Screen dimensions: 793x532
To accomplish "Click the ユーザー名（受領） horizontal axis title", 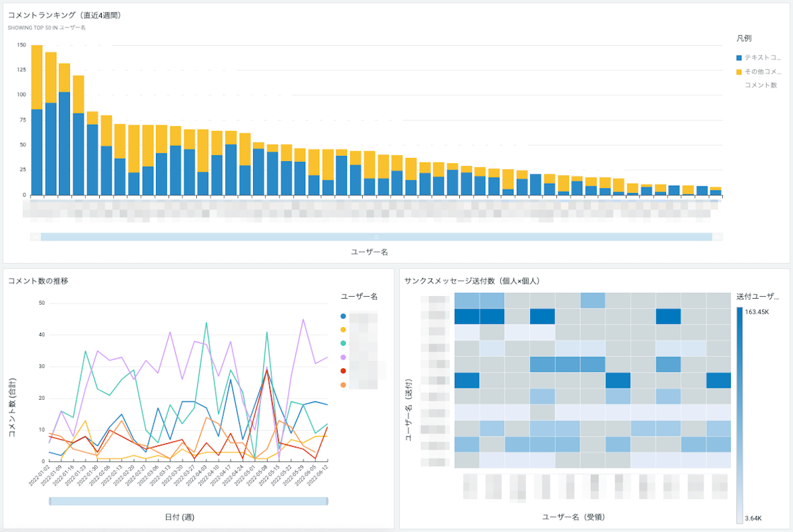I will [574, 517].
